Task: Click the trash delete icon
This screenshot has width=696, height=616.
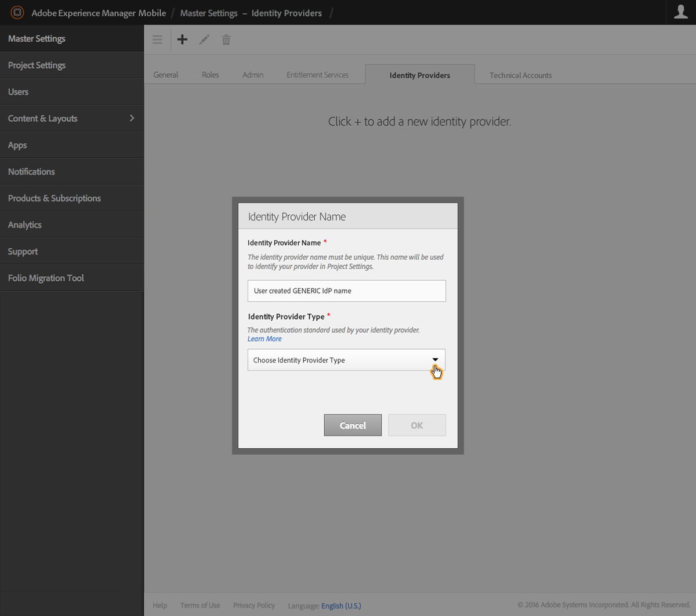Action: point(226,39)
